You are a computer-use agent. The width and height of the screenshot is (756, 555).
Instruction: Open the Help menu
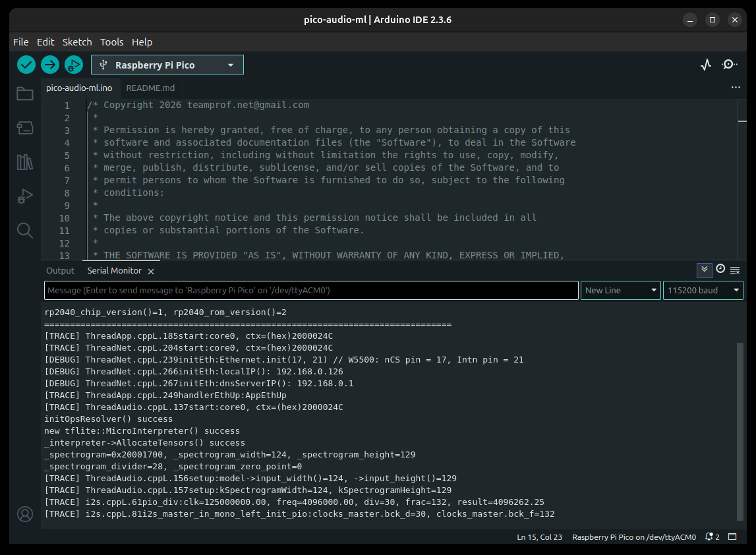click(x=142, y=42)
